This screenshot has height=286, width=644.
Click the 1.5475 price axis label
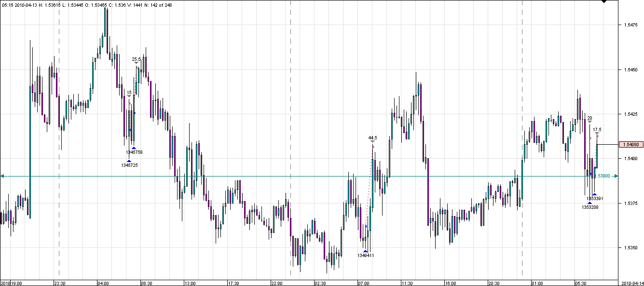point(630,25)
